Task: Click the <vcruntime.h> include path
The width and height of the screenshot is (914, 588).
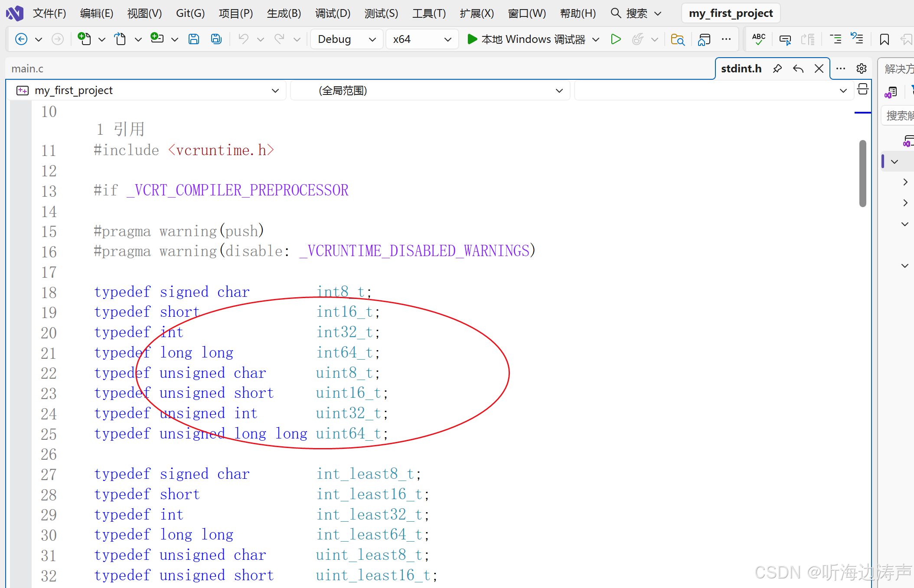Action: (x=221, y=150)
